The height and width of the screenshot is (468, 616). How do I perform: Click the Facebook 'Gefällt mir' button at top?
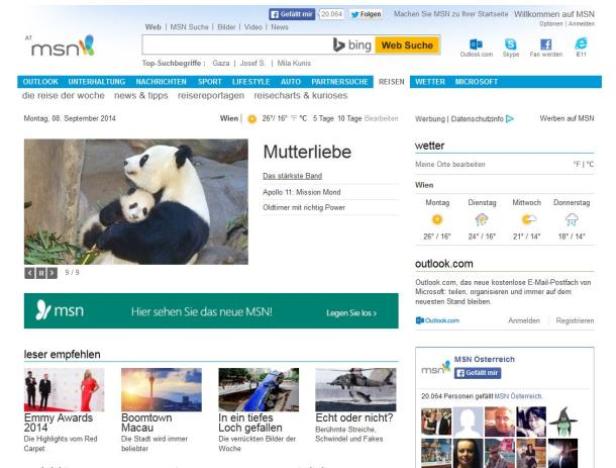coord(292,14)
